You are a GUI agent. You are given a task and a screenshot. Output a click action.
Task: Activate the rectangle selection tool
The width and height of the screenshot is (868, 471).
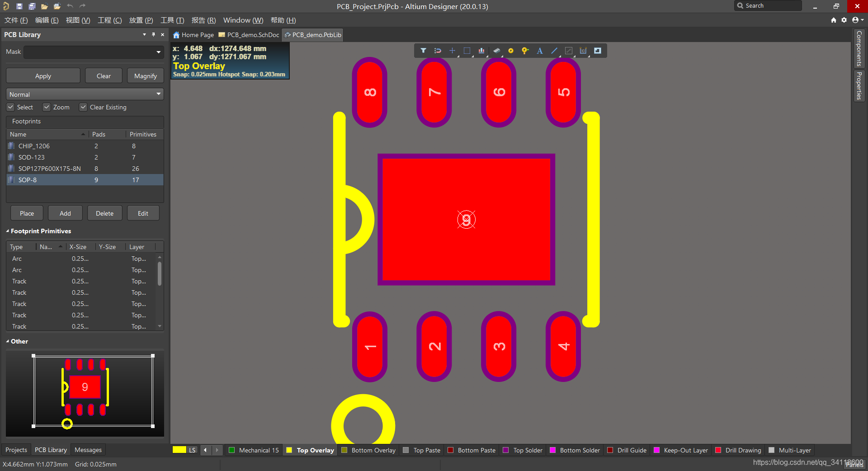[467, 51]
